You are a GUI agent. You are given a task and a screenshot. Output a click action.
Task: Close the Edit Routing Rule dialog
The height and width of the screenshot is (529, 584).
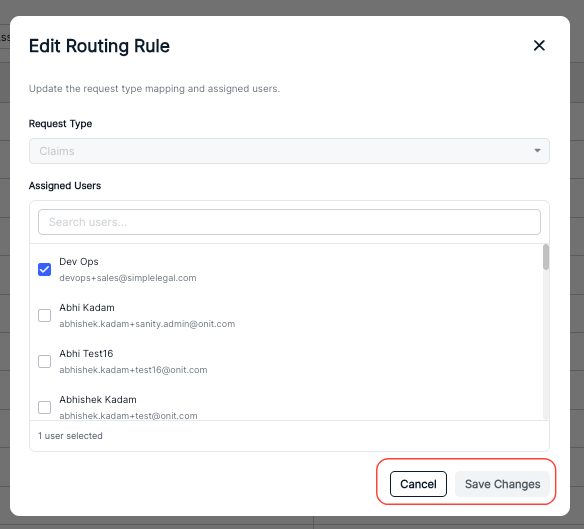pyautogui.click(x=539, y=45)
